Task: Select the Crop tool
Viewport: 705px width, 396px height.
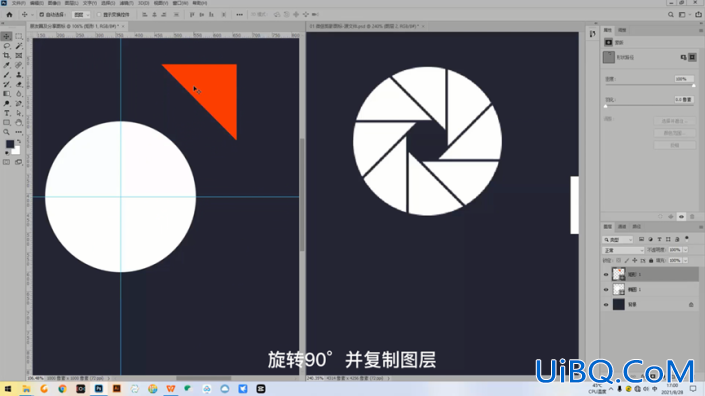Action: pos(6,55)
